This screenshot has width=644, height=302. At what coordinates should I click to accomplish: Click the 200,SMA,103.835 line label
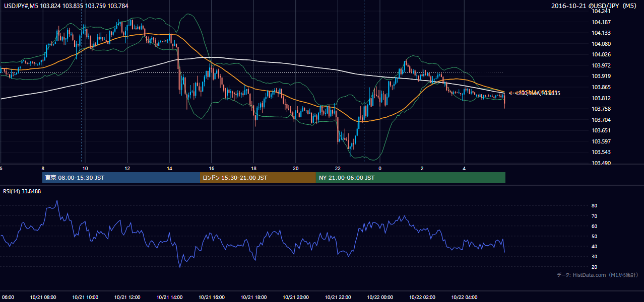(x=539, y=93)
